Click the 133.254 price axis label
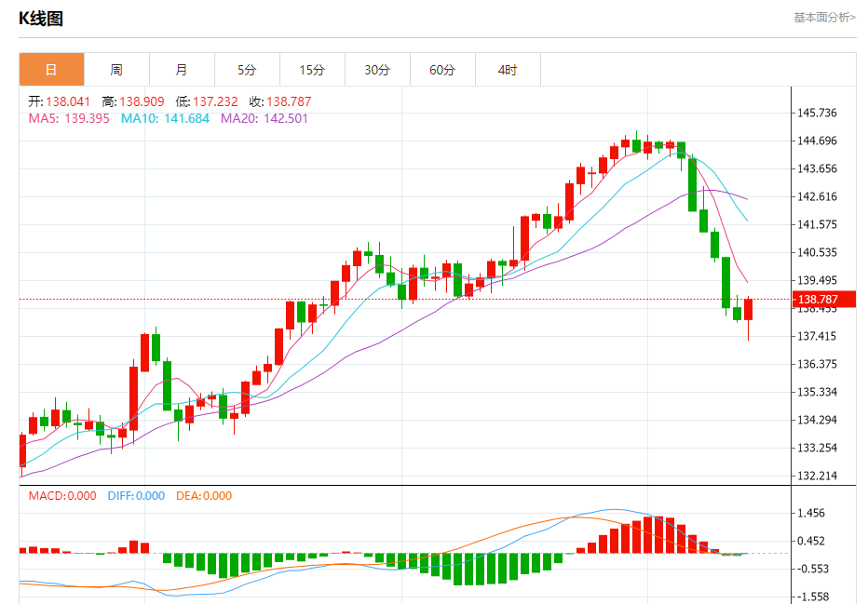The width and height of the screenshot is (868, 604). [x=817, y=448]
